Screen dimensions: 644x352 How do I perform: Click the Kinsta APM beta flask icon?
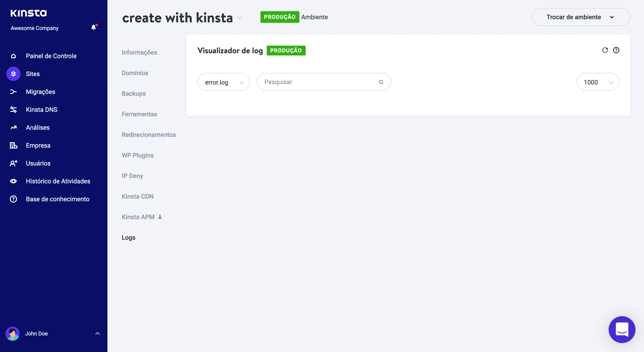point(160,217)
